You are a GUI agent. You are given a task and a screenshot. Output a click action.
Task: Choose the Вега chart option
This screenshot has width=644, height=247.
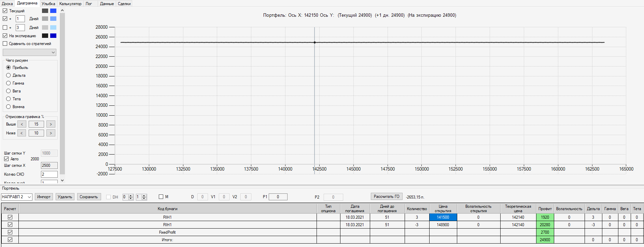(9, 91)
